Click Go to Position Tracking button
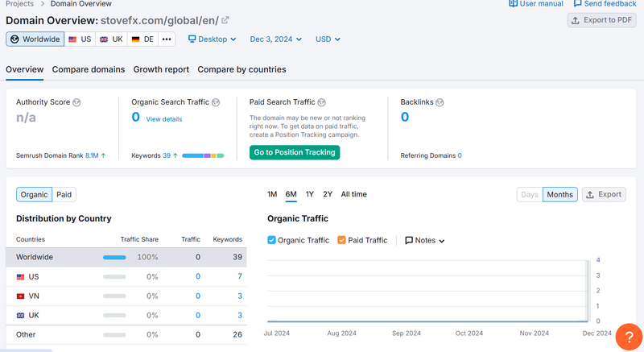This screenshot has width=644, height=352. (x=295, y=152)
